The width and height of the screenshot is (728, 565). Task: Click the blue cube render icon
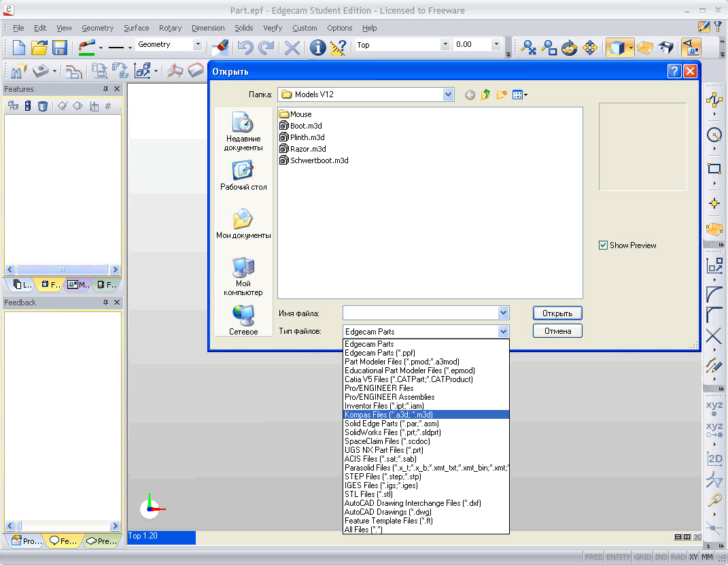(x=617, y=48)
